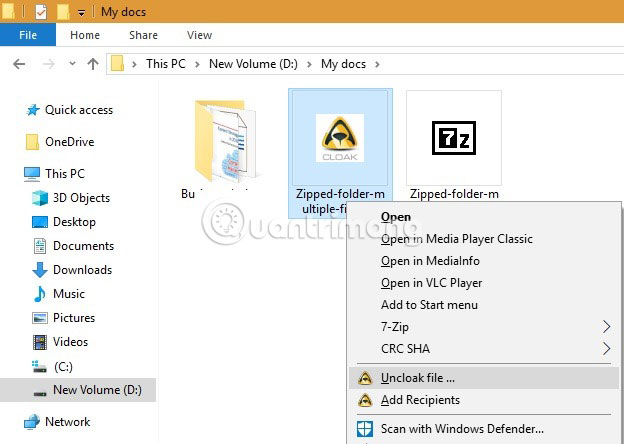Viewport: 624px width, 444px height.
Task: Click the OneDrive folder icon
Action: tap(32, 142)
